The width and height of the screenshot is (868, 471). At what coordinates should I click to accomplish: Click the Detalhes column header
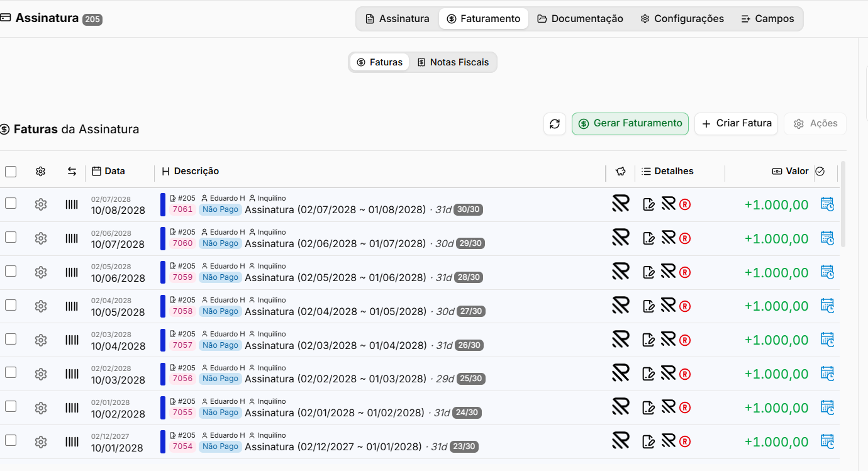(667, 171)
